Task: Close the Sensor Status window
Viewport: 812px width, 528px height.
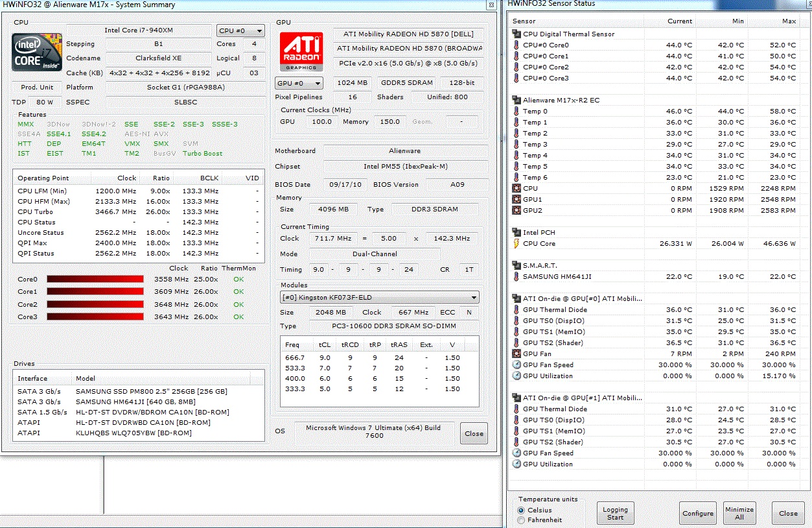Action: click(x=788, y=513)
